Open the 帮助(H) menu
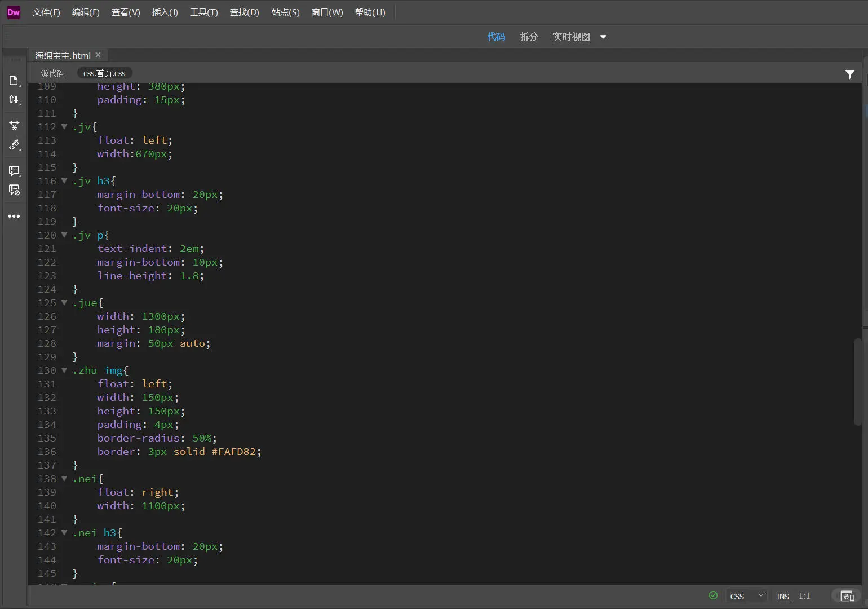Image resolution: width=868 pixels, height=609 pixels. [x=370, y=12]
